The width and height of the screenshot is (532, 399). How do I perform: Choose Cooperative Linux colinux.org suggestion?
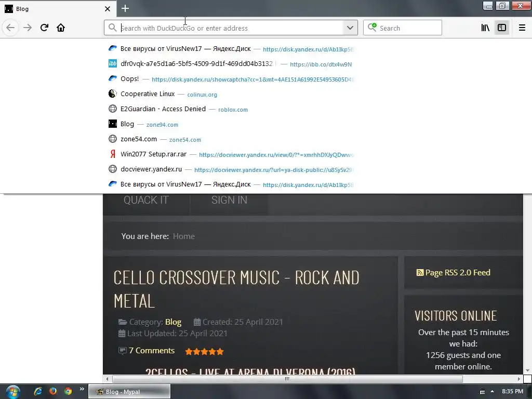coord(231,94)
